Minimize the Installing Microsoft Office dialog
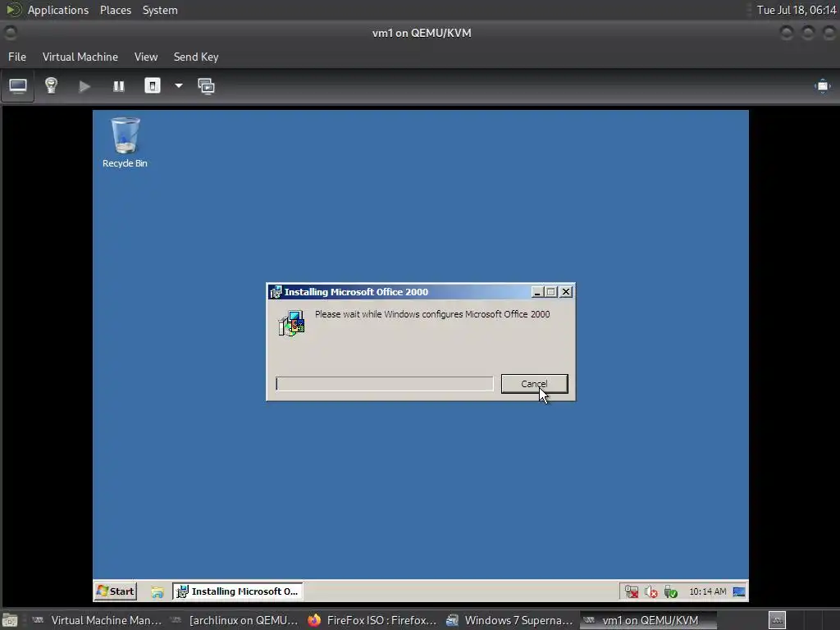The image size is (840, 630). (x=536, y=292)
